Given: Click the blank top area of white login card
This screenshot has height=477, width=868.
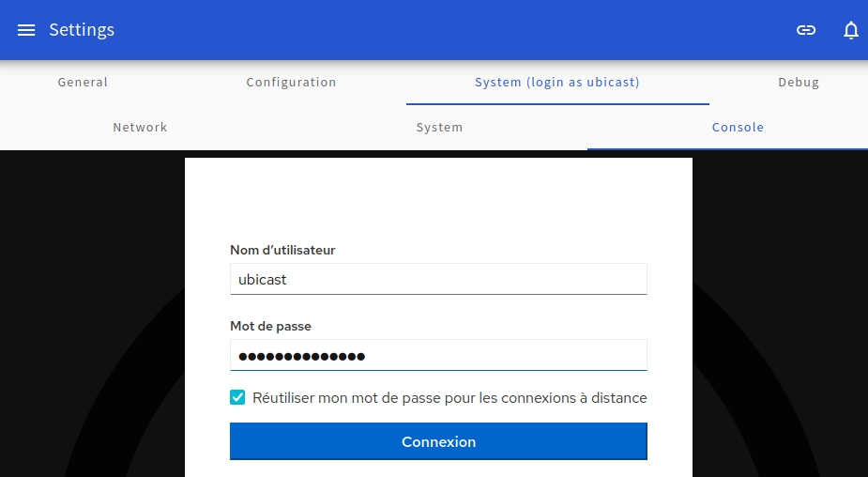Looking at the screenshot, I should click(x=438, y=194).
